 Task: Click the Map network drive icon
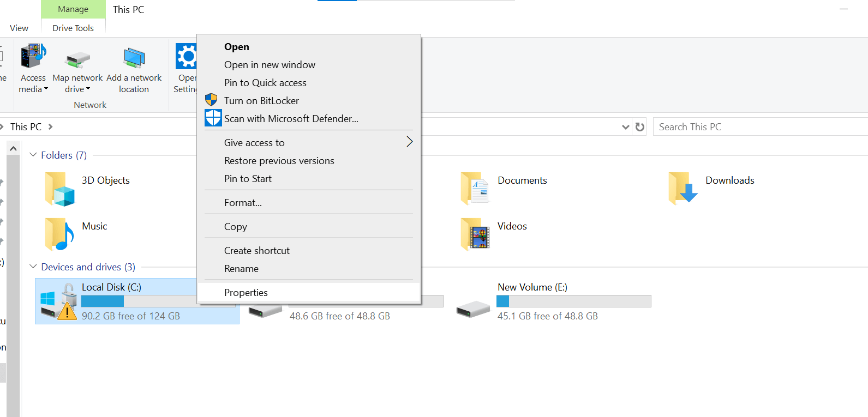tap(77, 59)
